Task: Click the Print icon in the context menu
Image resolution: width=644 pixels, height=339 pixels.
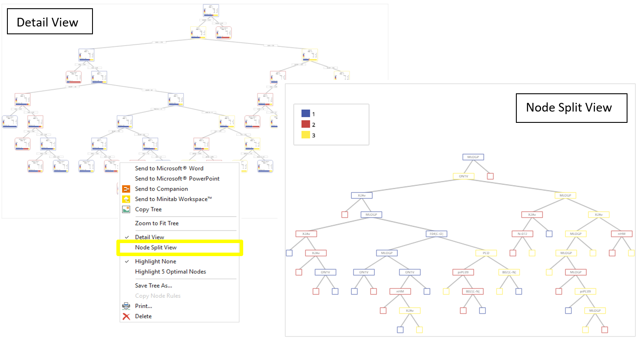Action: click(x=125, y=306)
